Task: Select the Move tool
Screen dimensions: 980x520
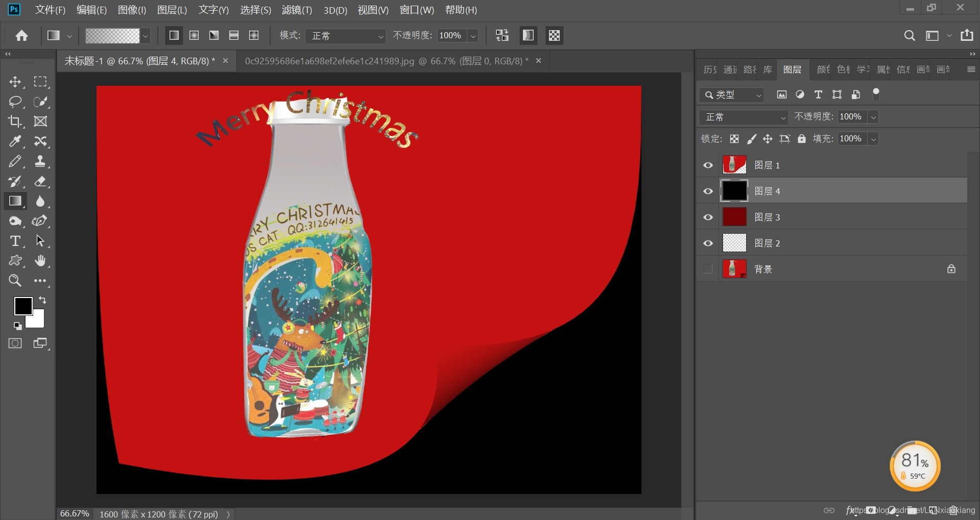Action: click(x=15, y=82)
